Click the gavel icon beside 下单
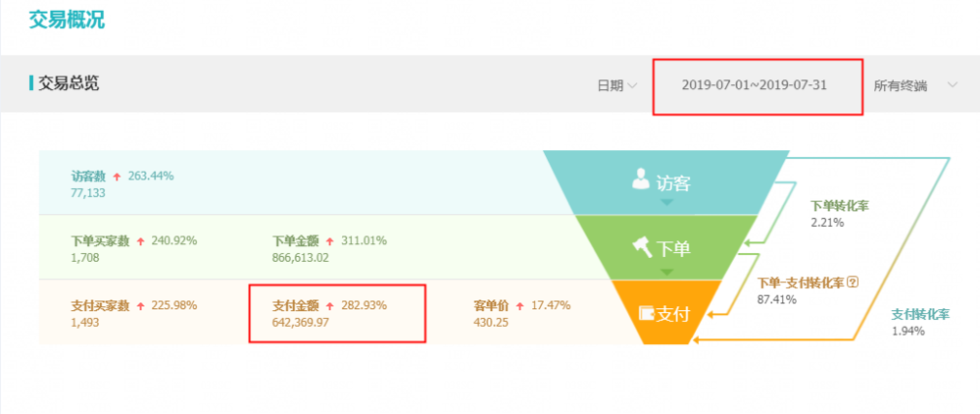980x414 pixels. pyautogui.click(x=643, y=247)
